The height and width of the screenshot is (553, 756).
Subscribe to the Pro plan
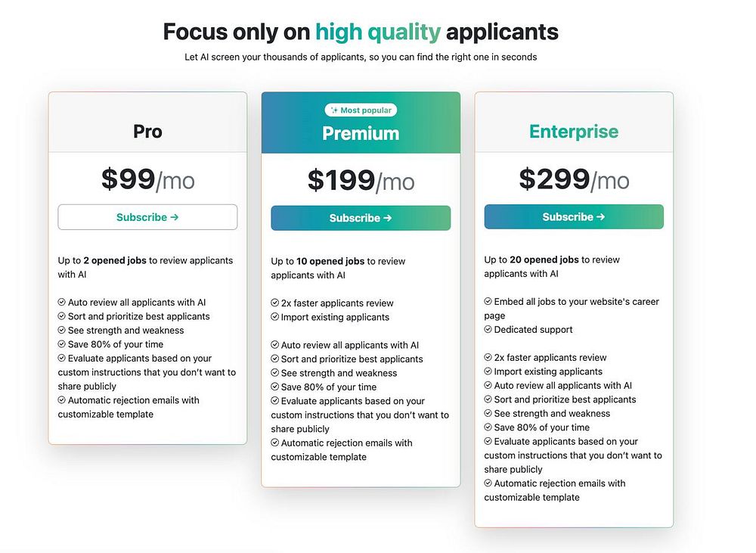pos(147,217)
